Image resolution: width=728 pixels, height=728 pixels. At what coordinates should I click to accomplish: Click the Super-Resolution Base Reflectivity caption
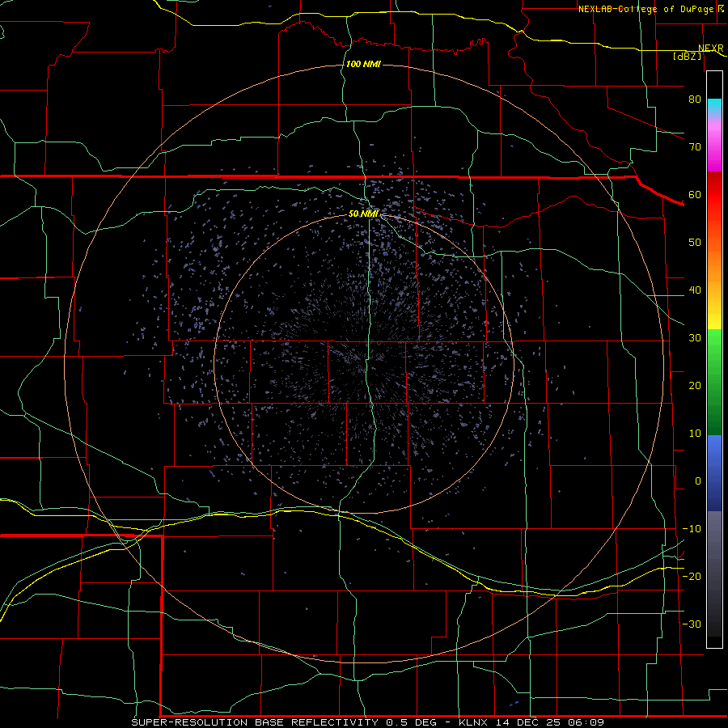[254, 722]
